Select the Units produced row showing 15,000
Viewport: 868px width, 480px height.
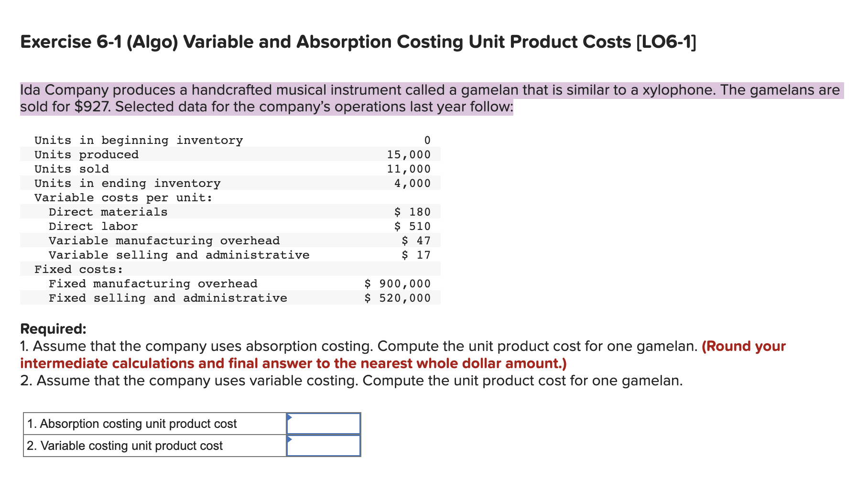pos(229,154)
